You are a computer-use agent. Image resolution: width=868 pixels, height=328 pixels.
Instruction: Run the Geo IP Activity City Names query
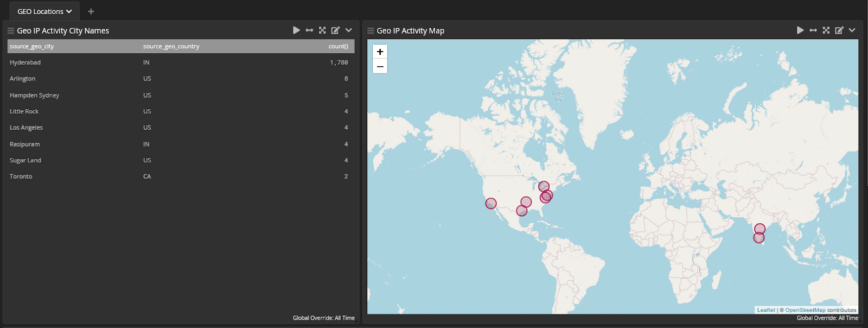click(296, 30)
